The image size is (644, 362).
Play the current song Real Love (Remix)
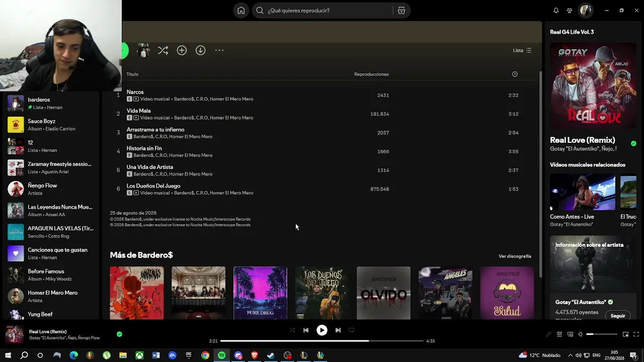pos(322,330)
